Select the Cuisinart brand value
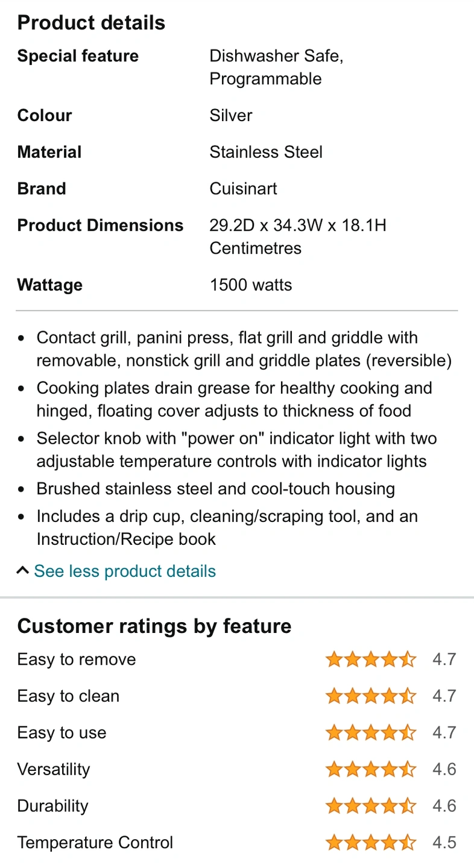The image size is (474, 868). tap(244, 189)
